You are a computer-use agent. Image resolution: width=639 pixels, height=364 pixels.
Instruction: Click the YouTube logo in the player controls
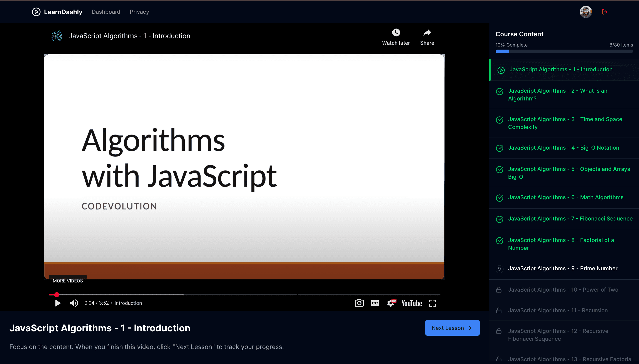coord(411,303)
